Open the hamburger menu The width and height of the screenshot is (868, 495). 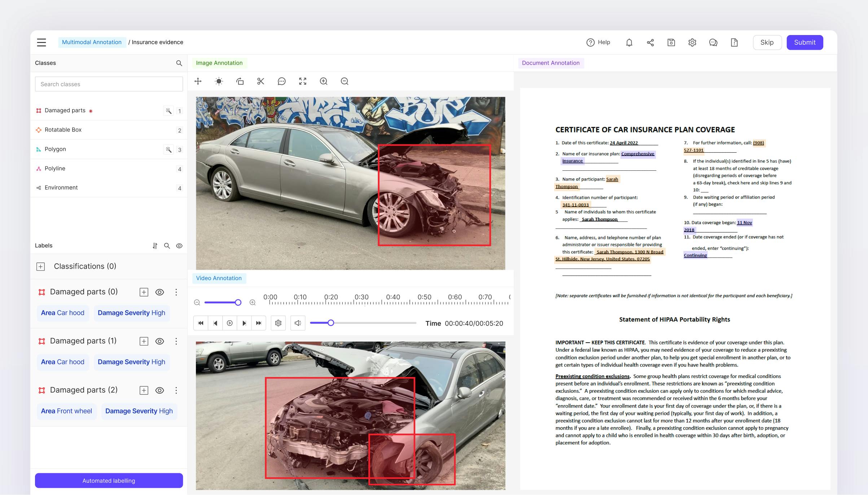(x=41, y=43)
